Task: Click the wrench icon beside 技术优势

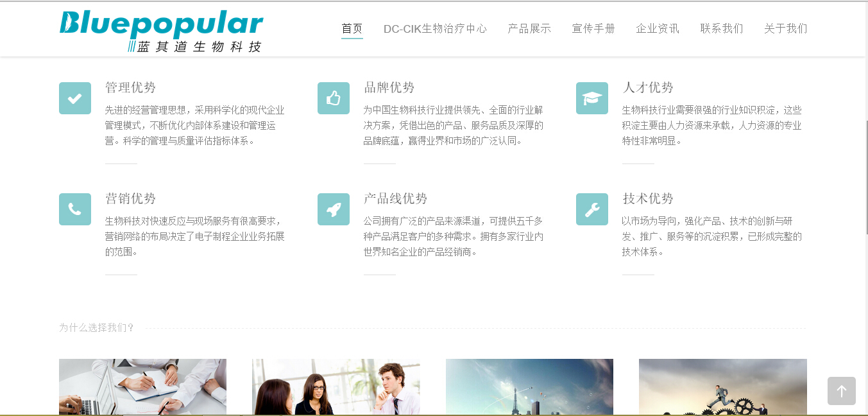Action: click(x=592, y=209)
